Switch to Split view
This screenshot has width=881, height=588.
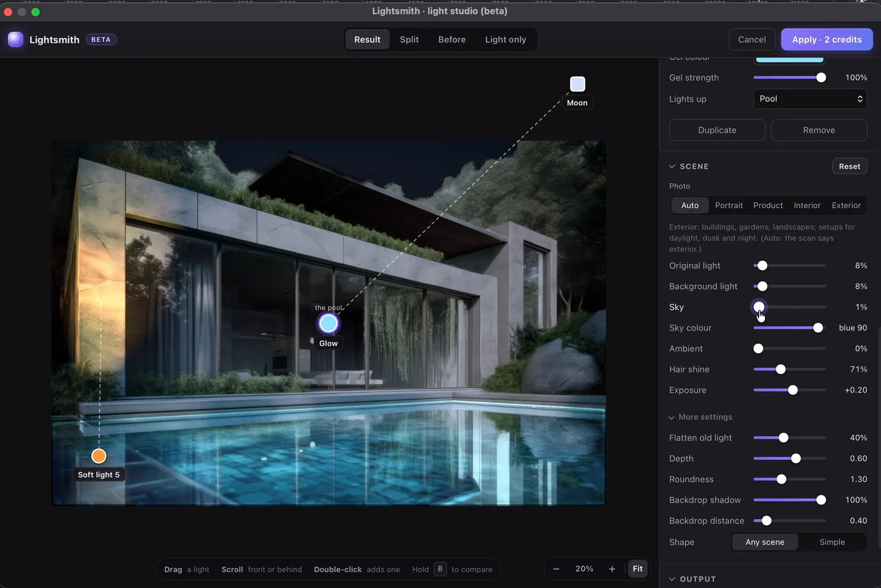click(x=409, y=40)
